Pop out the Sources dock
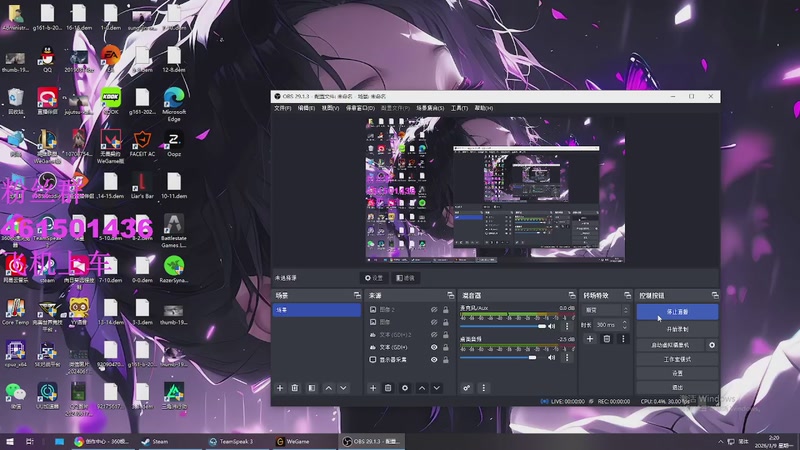The height and width of the screenshot is (450, 800). click(x=451, y=295)
